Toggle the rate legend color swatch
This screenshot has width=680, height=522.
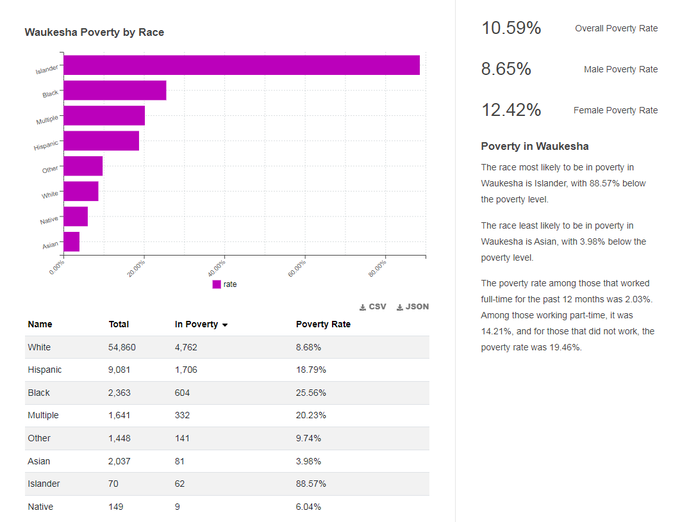pyautogui.click(x=217, y=284)
